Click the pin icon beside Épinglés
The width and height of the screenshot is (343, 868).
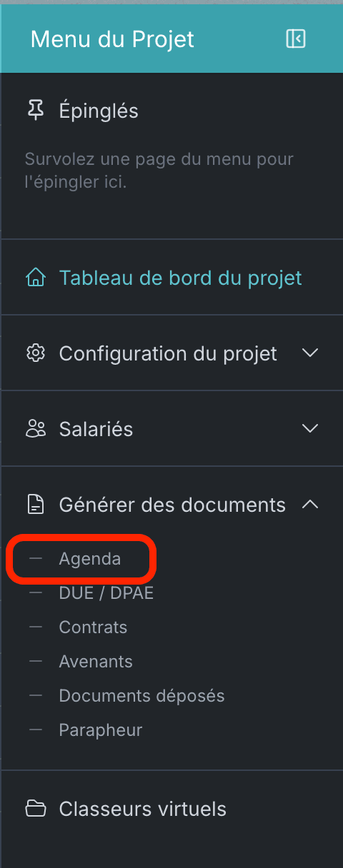click(34, 111)
